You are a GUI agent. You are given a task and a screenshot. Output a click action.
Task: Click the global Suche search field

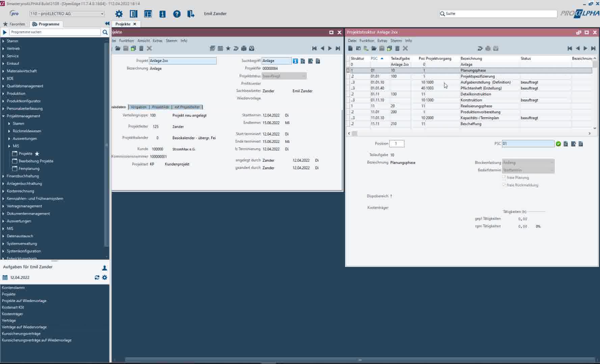coord(498,14)
